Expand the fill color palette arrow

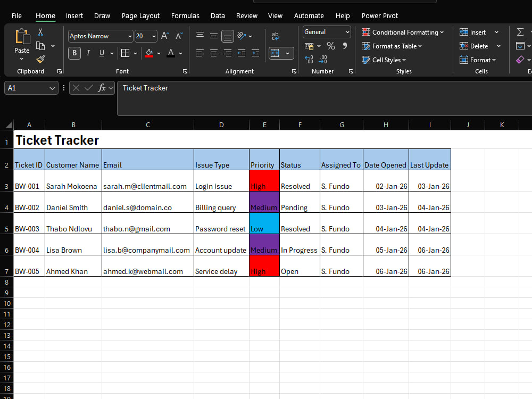(x=159, y=53)
